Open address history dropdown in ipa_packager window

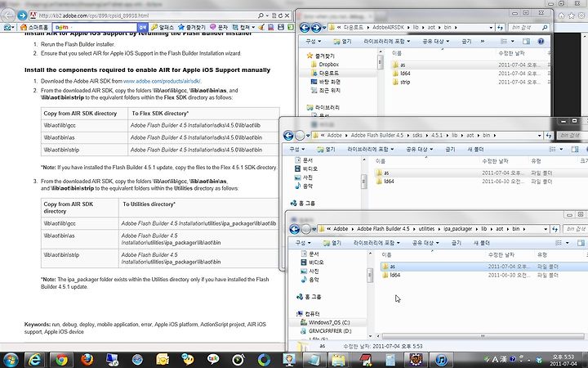coord(546,229)
